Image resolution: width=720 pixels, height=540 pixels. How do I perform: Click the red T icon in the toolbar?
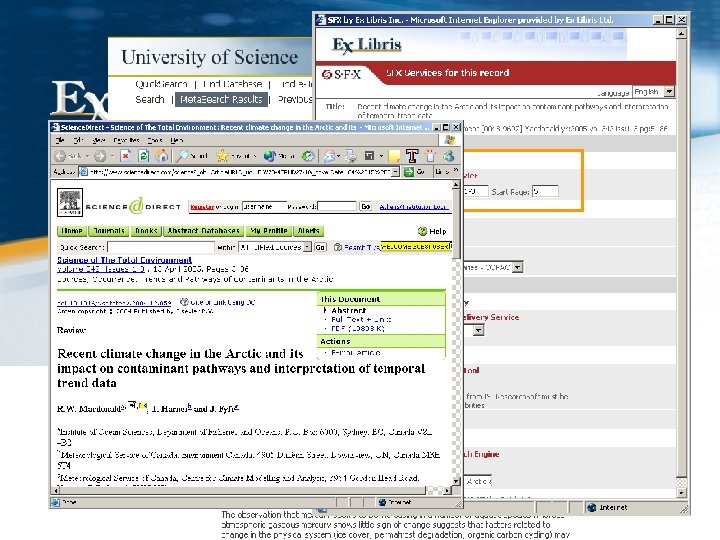click(x=412, y=156)
